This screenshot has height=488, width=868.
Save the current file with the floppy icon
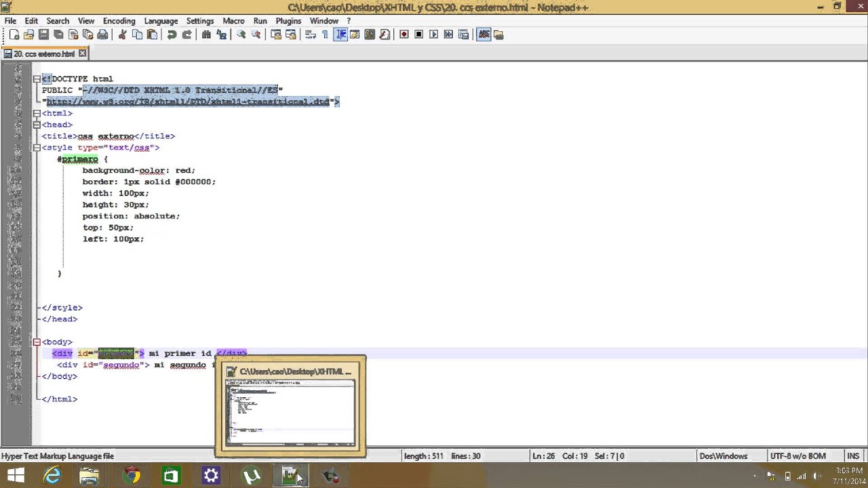pyautogui.click(x=43, y=35)
